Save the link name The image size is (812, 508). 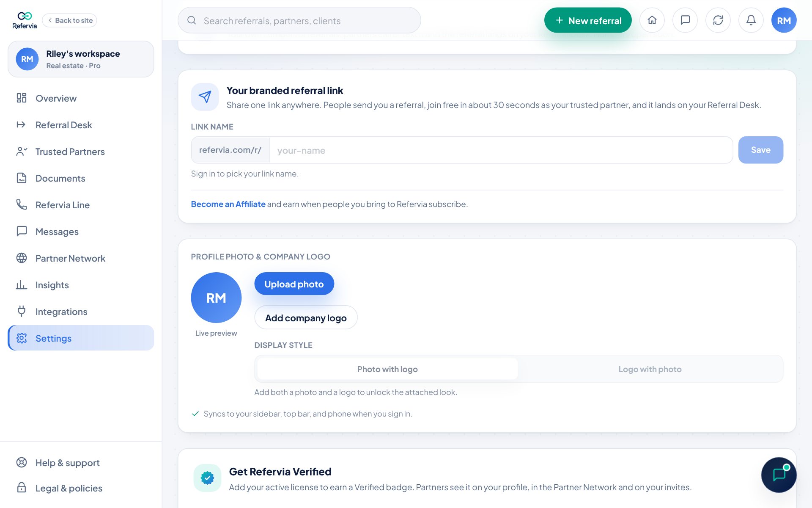(760, 150)
